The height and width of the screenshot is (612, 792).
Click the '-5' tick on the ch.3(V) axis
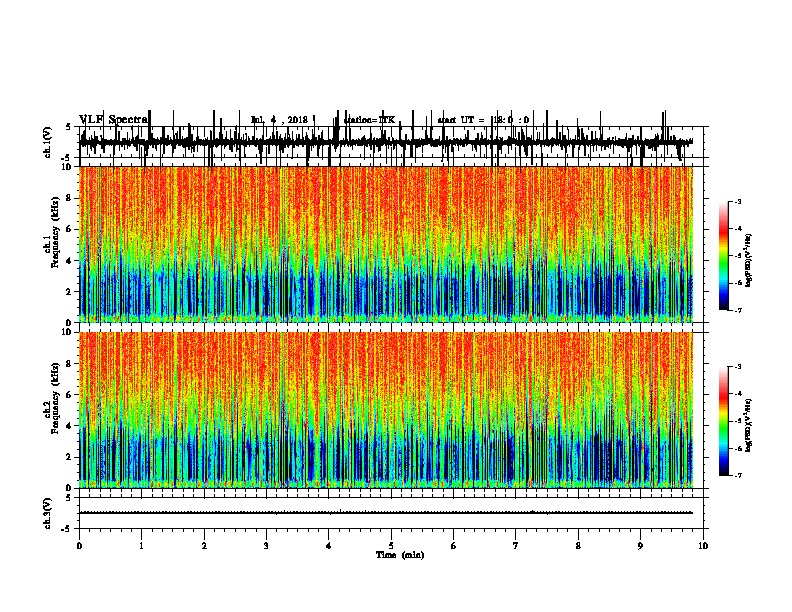(x=66, y=529)
